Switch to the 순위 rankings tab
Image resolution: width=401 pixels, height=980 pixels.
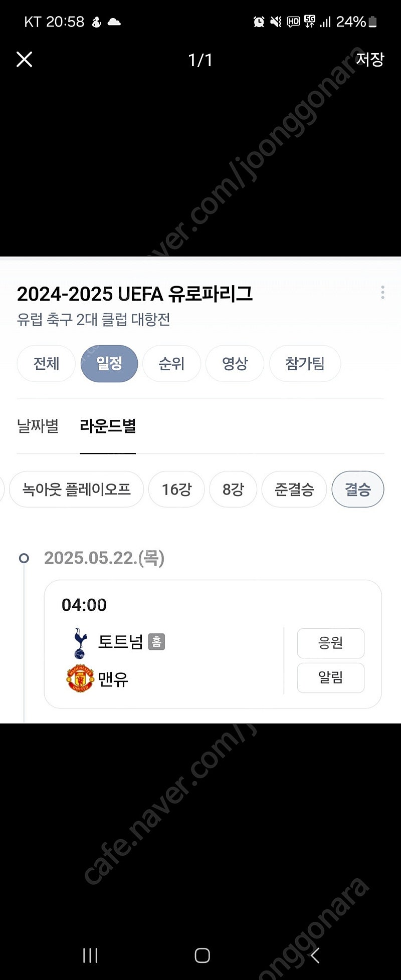(x=171, y=363)
